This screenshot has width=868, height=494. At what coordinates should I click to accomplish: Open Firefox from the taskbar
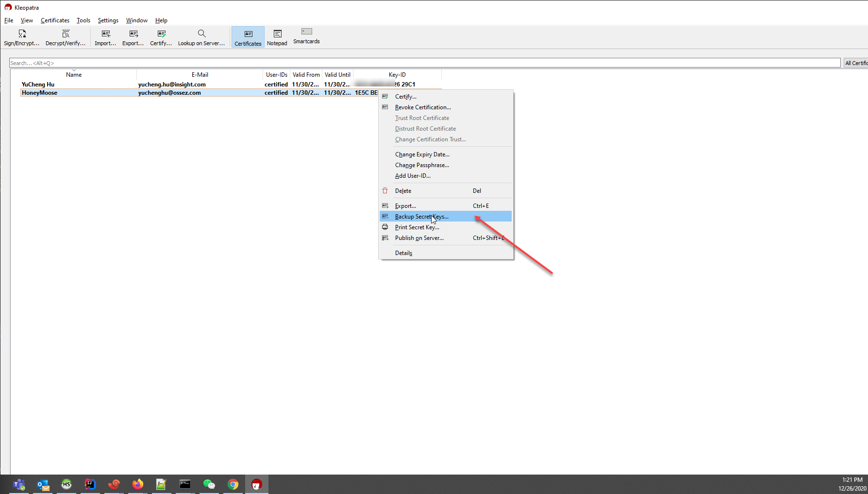point(138,484)
